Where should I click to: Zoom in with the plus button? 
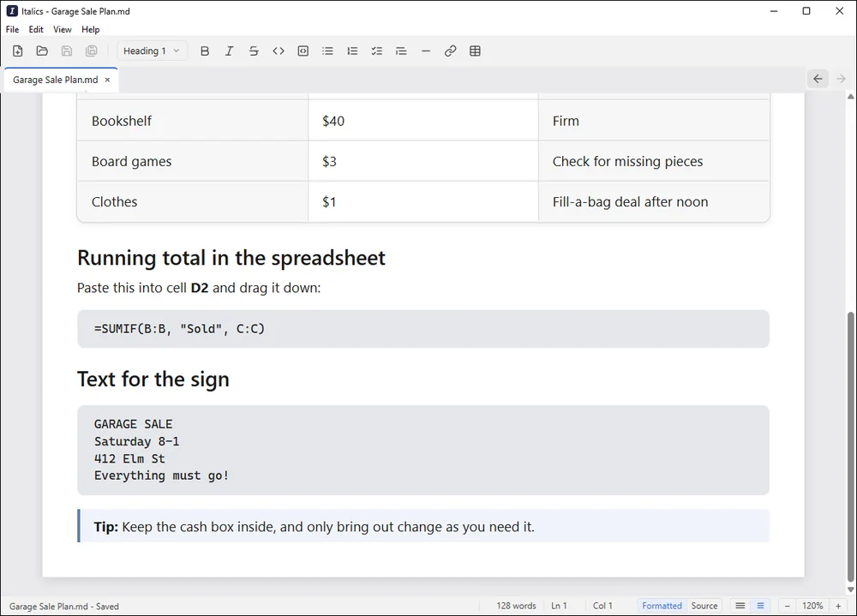click(x=838, y=606)
